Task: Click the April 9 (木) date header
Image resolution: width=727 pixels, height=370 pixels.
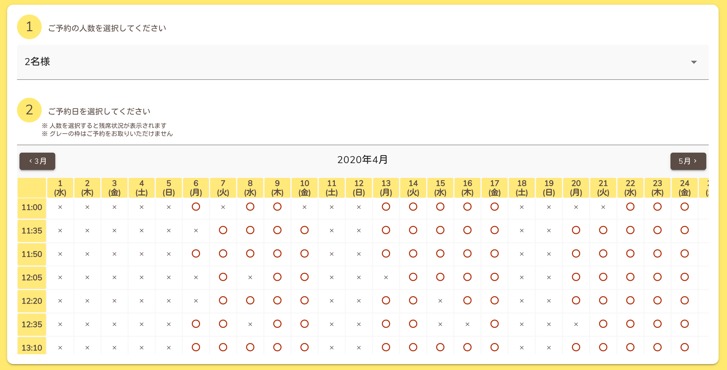Action: (x=277, y=188)
